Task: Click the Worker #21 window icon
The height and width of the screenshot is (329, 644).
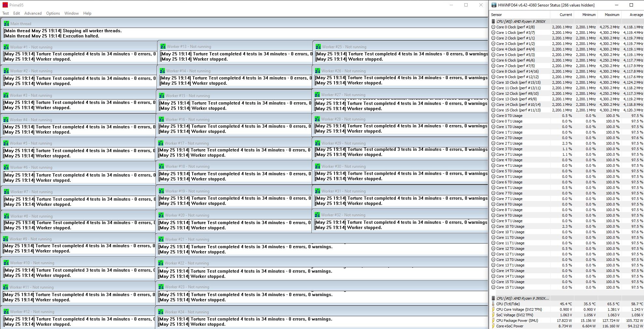Action: (x=161, y=239)
